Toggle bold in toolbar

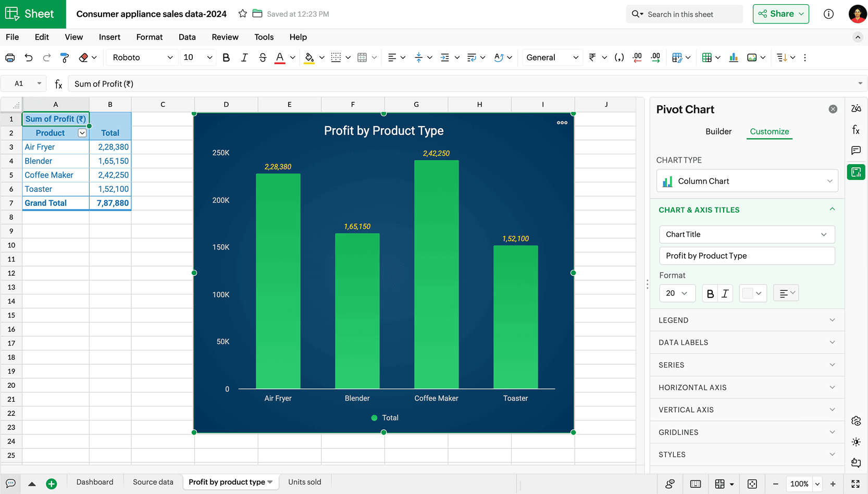tap(226, 58)
